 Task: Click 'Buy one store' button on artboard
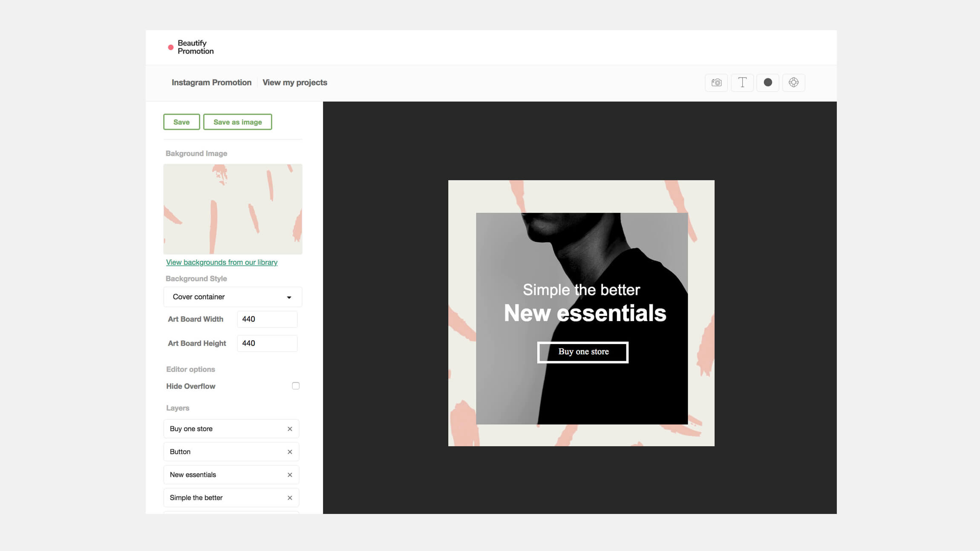click(x=583, y=352)
